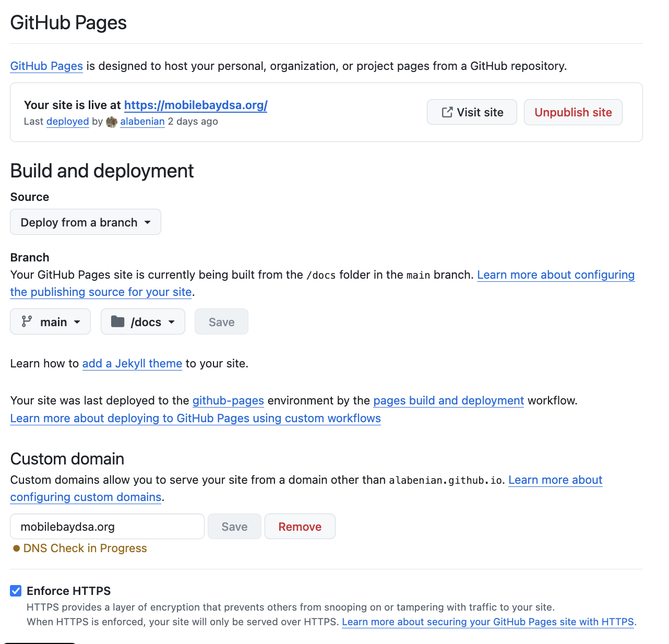Expand the main branch selector
The height and width of the screenshot is (644, 669).
[x=51, y=322]
